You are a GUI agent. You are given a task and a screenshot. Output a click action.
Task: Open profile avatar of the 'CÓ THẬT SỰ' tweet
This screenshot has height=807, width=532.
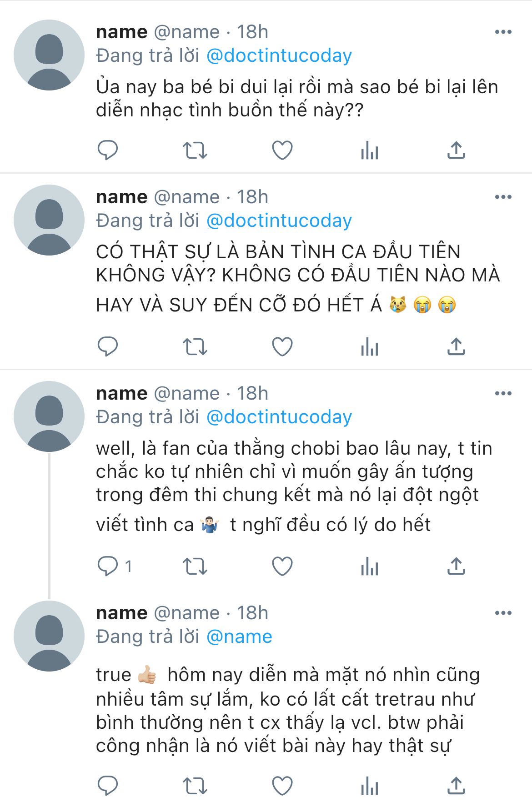click(49, 220)
